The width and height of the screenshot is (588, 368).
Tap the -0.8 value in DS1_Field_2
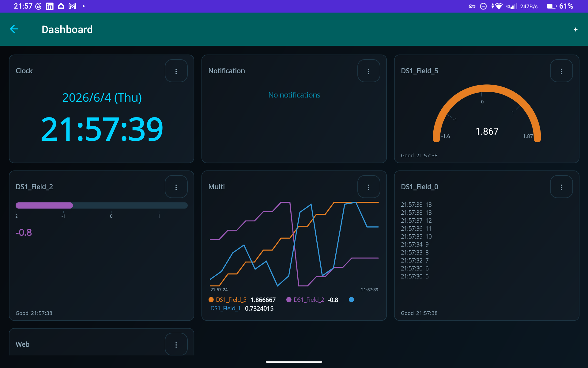24,232
